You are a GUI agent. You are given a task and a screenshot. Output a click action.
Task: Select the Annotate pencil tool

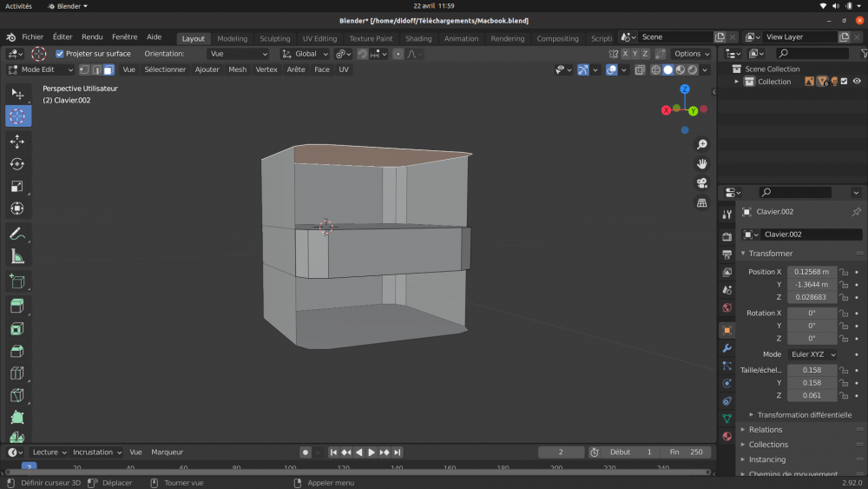coord(17,234)
